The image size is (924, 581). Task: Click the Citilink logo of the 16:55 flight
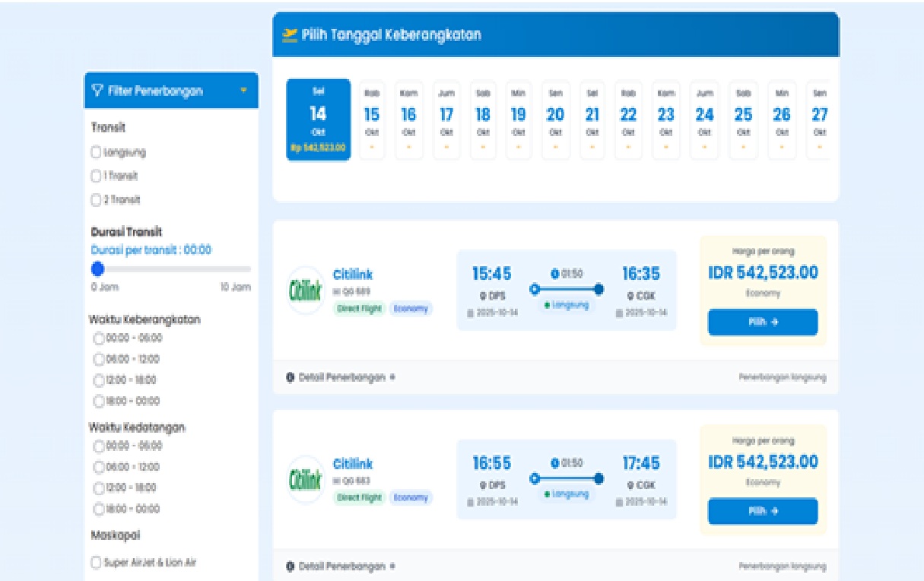pos(306,480)
